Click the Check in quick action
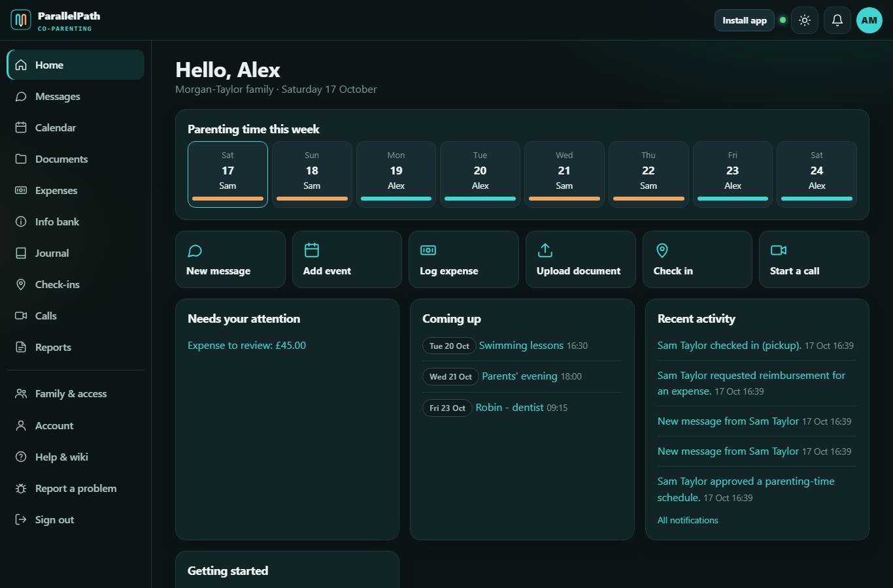This screenshot has width=893, height=588. (698, 259)
